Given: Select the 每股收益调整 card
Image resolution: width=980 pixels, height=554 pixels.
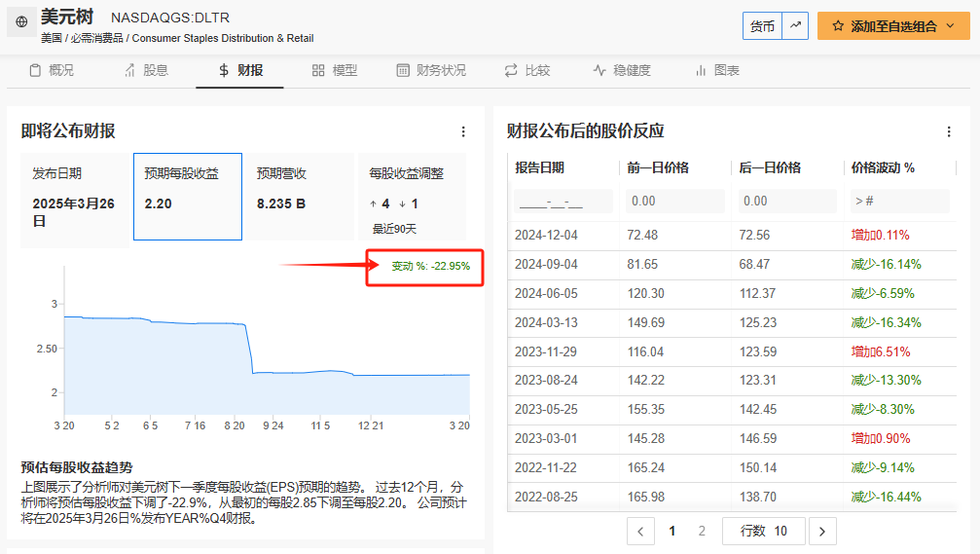Looking at the screenshot, I should click(x=412, y=197).
